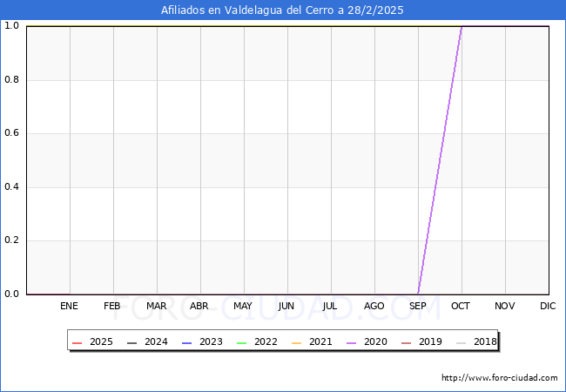
Task: Click the JUL month axis label
Action: (330, 306)
